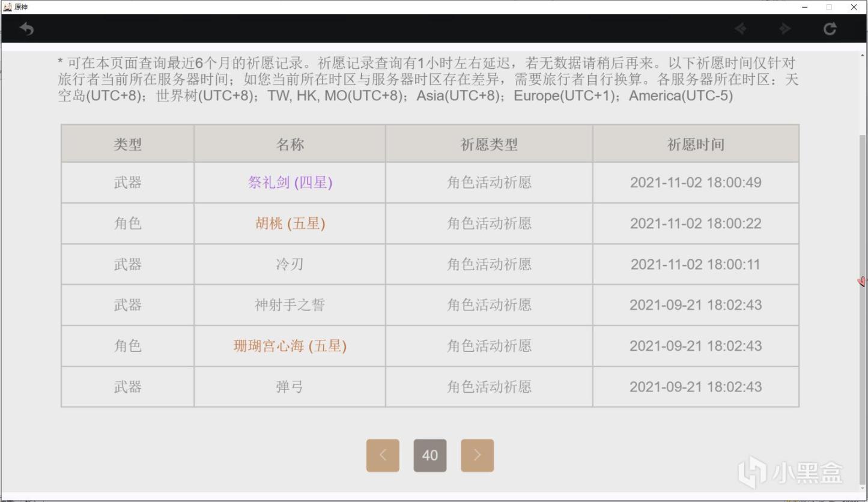Refresh the wish history page
868x502 pixels.
830,28
